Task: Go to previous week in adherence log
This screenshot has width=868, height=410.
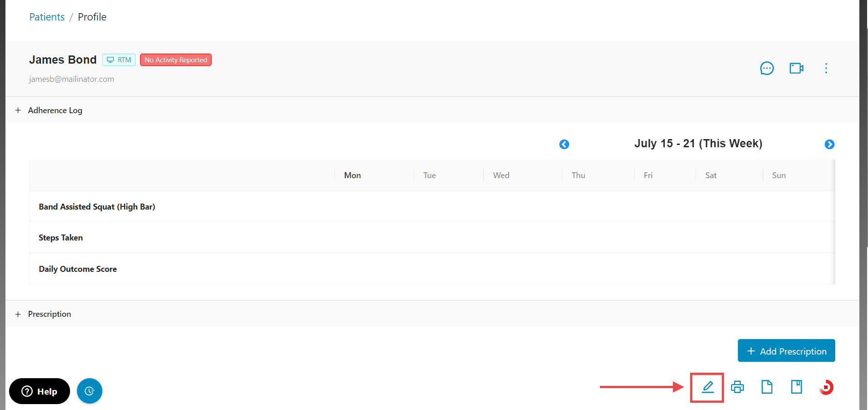Action: pyautogui.click(x=564, y=144)
